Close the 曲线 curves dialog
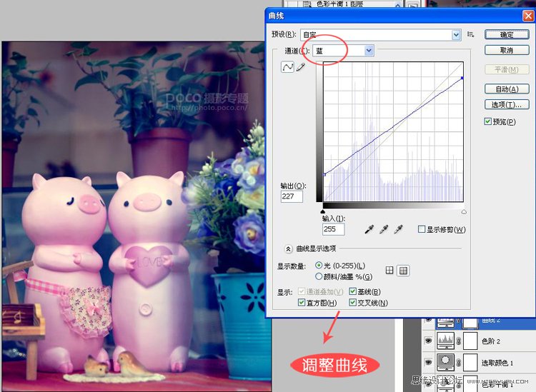 coord(528,16)
